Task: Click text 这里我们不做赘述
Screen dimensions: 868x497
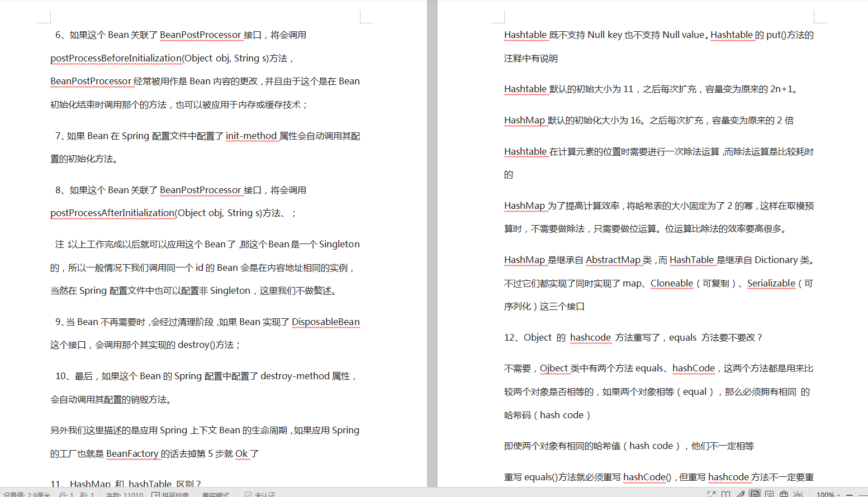Action: pyautogui.click(x=295, y=290)
